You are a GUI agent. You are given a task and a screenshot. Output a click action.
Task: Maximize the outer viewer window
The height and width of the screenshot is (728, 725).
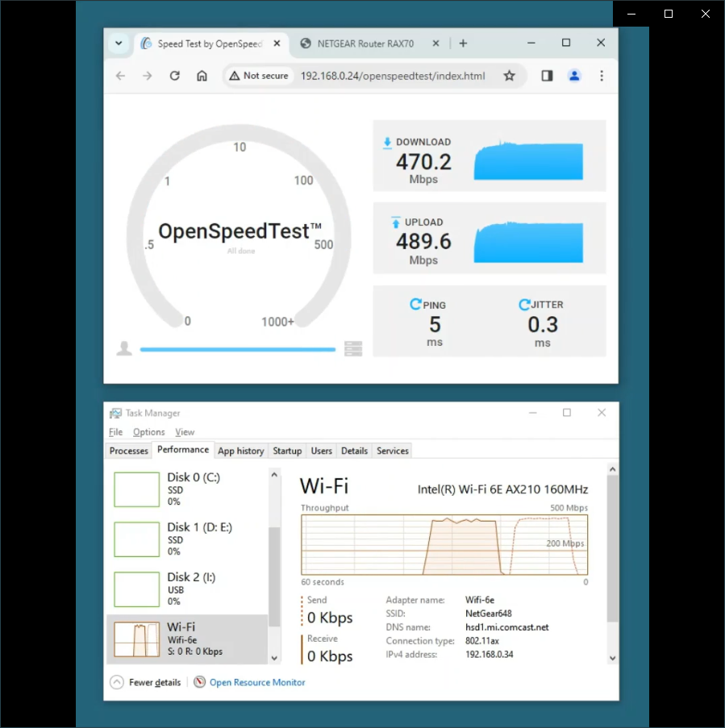click(x=669, y=14)
